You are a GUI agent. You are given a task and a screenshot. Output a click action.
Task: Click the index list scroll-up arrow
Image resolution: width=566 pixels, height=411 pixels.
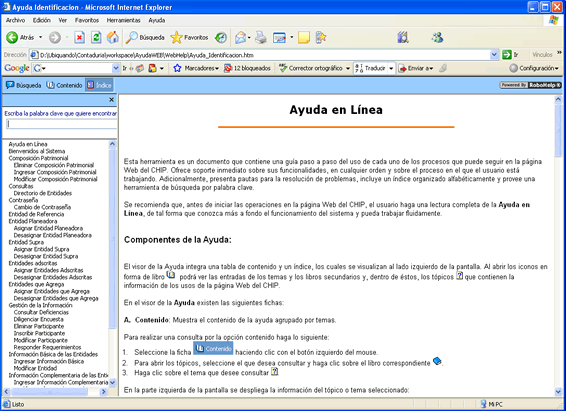click(x=112, y=144)
